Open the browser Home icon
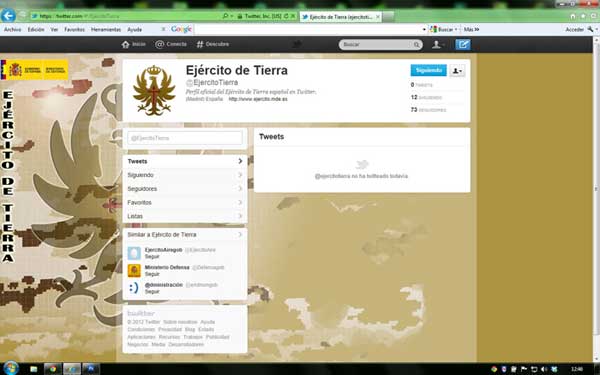The image size is (600, 375). 572,16
